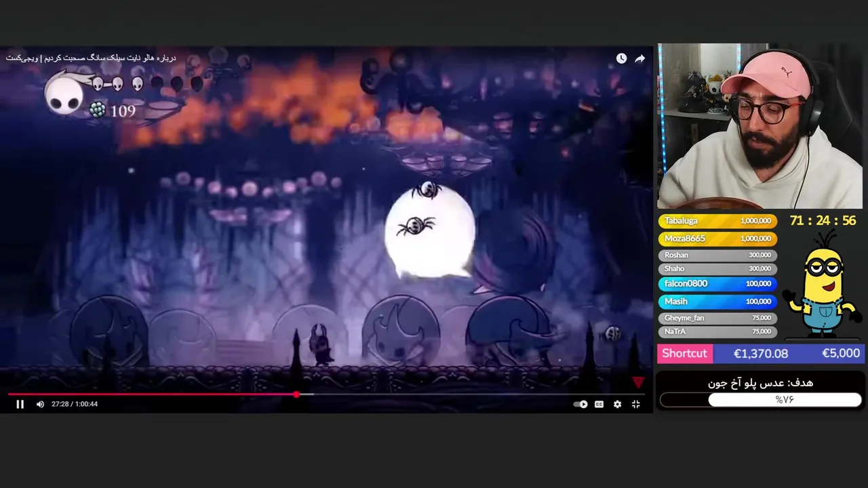
Task: Click the 71 : 24 : 56 timer
Action: pos(823,221)
